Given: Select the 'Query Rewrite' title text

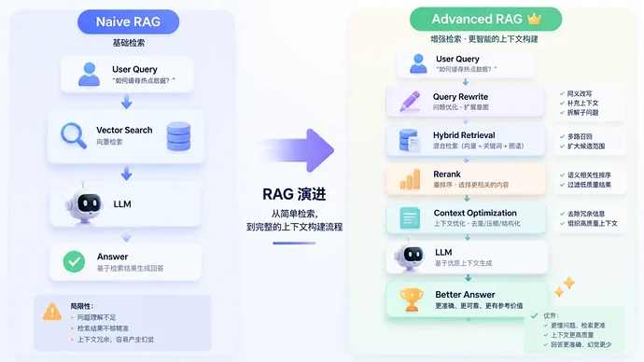Looking at the screenshot, I should (460, 97).
